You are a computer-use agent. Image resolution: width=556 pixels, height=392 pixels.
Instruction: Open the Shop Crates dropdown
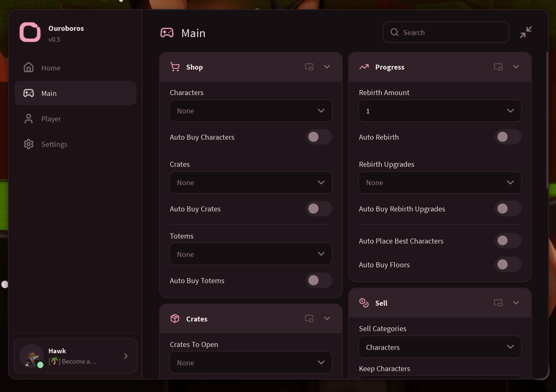[x=251, y=183]
